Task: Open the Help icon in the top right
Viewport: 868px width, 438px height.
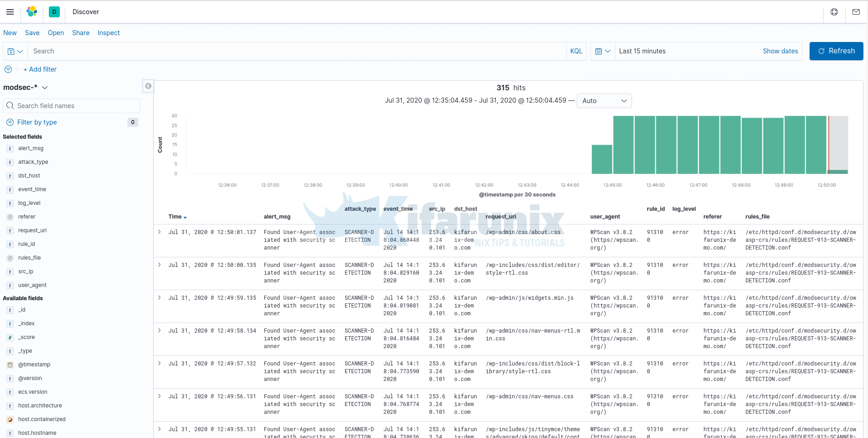Action: pyautogui.click(x=834, y=12)
